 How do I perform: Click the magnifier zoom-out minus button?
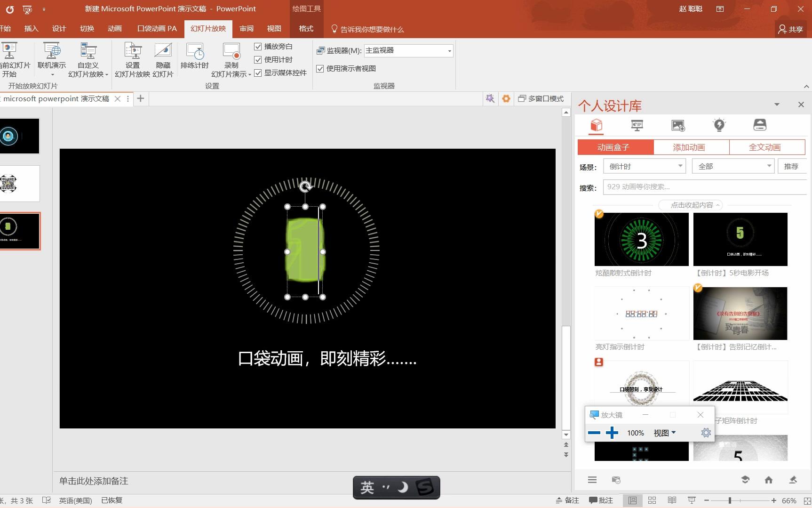click(x=594, y=433)
